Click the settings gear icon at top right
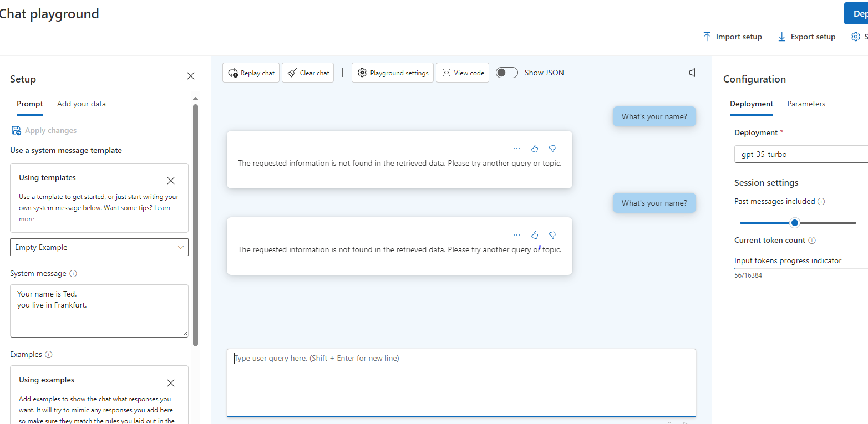The width and height of the screenshot is (868, 424). coord(856,37)
